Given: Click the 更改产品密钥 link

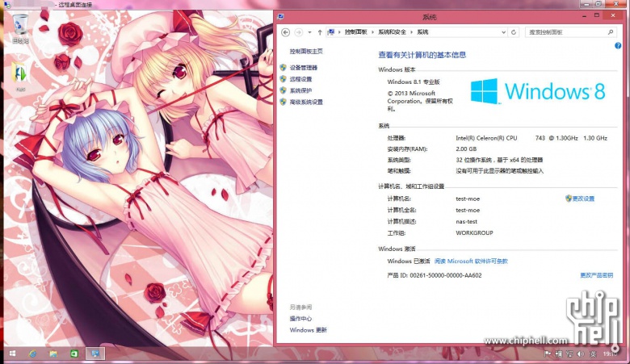Looking at the screenshot, I should pos(597,275).
